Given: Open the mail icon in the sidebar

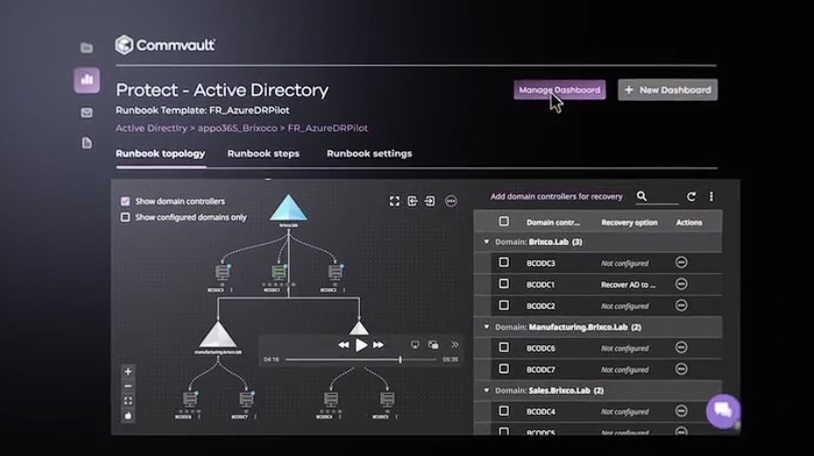Looking at the screenshot, I should coord(87,113).
